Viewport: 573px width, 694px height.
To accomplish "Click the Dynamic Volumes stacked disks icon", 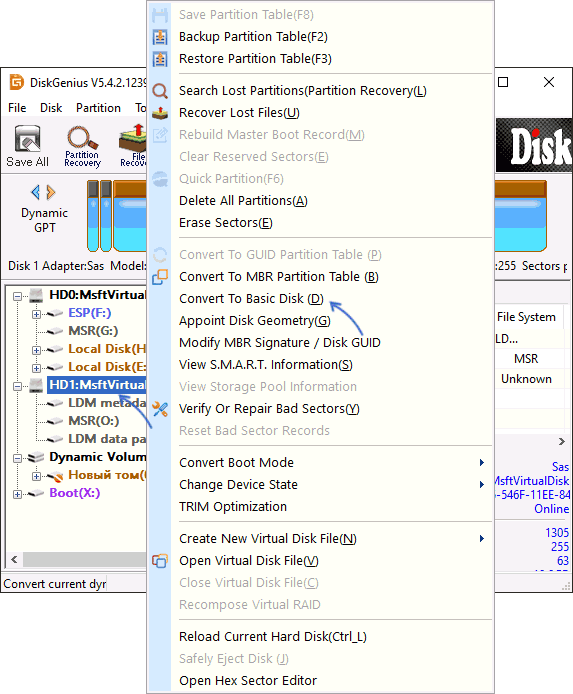I will tap(36, 457).
